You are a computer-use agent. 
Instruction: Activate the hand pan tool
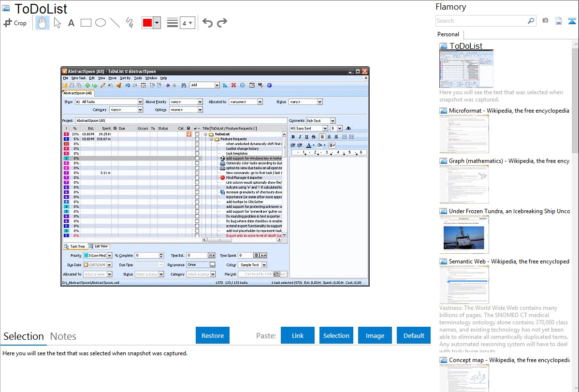point(43,23)
